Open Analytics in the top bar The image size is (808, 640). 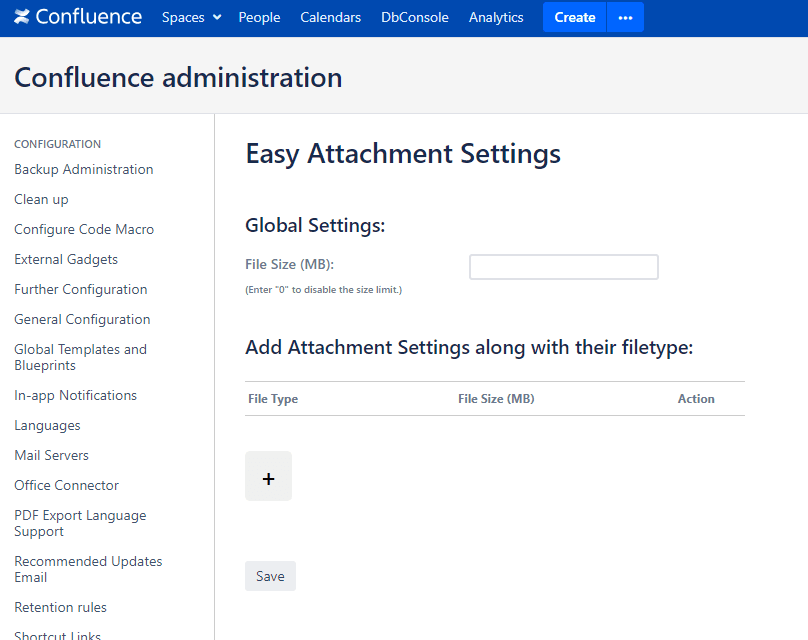496,17
